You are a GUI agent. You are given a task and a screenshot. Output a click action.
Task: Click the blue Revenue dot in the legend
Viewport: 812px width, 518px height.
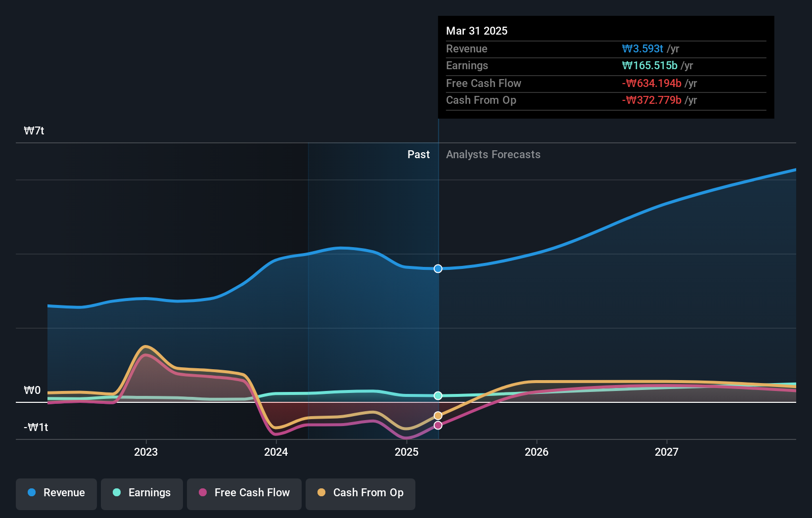coord(31,493)
